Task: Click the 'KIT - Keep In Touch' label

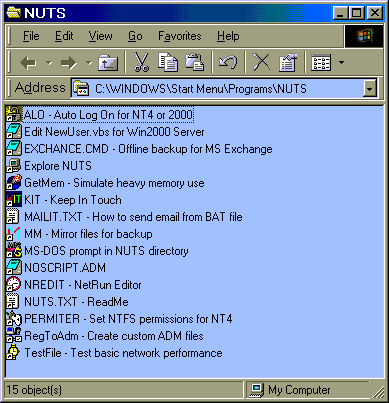Action: pyautogui.click(x=73, y=200)
